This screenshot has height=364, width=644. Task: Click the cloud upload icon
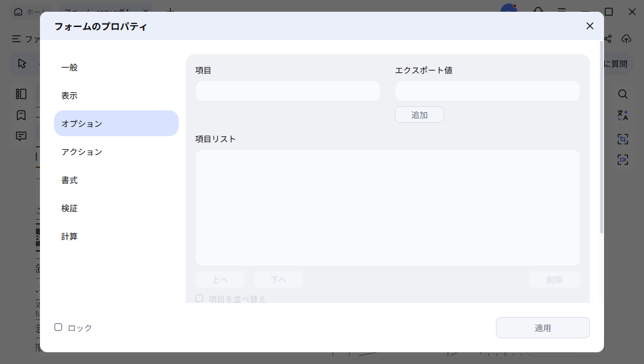(626, 39)
